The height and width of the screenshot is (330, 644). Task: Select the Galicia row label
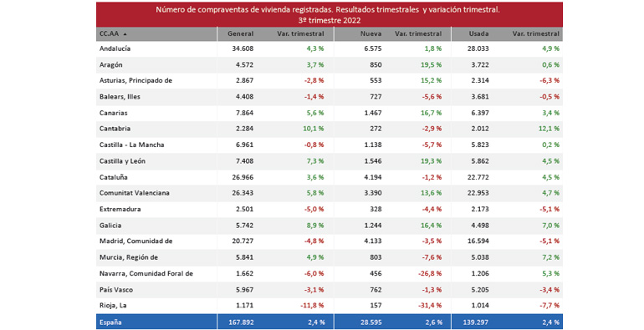110,226
